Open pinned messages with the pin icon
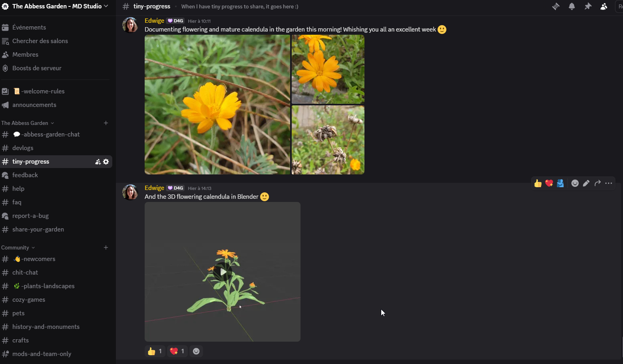The height and width of the screenshot is (364, 623). pyautogui.click(x=588, y=6)
